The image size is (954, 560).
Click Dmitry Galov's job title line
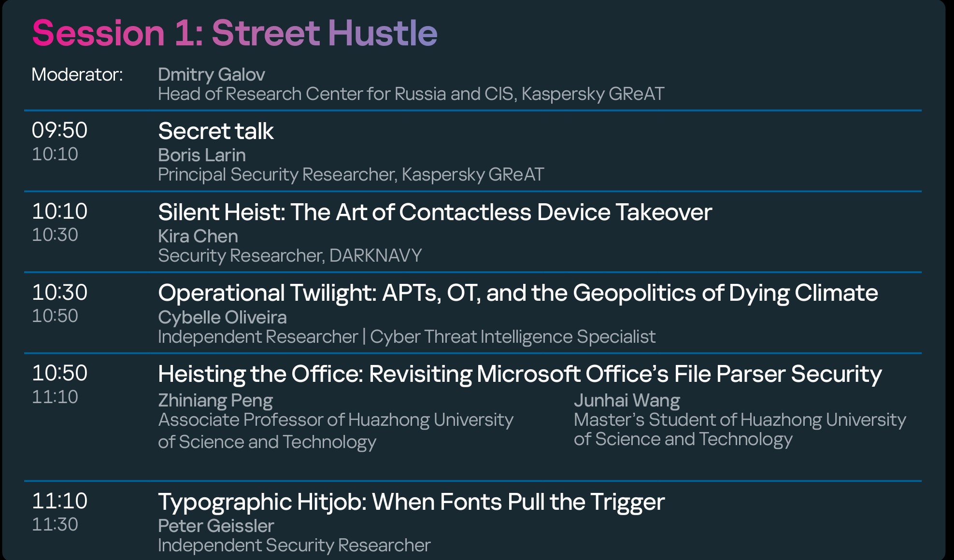(411, 94)
